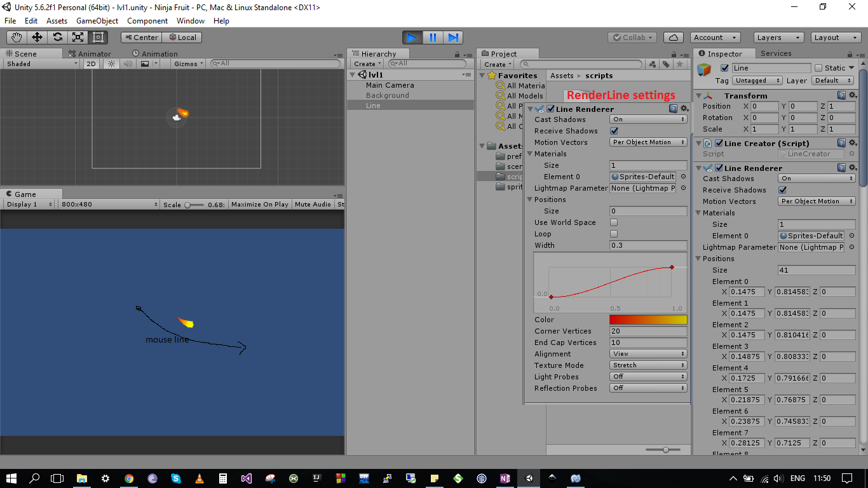The width and height of the screenshot is (868, 488).
Task: Select the Rect transform tool
Action: pos(98,37)
